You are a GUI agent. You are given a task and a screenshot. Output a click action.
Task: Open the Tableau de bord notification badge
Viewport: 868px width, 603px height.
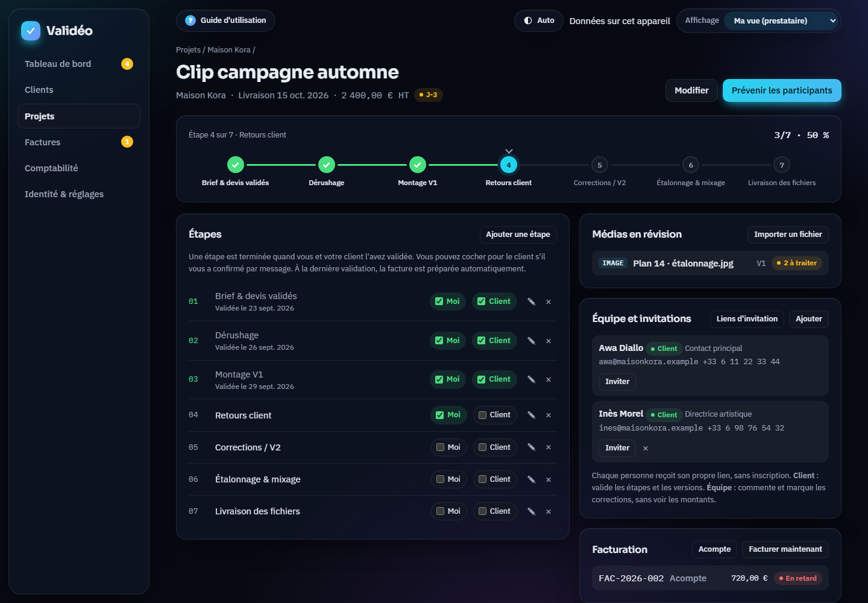tap(127, 64)
